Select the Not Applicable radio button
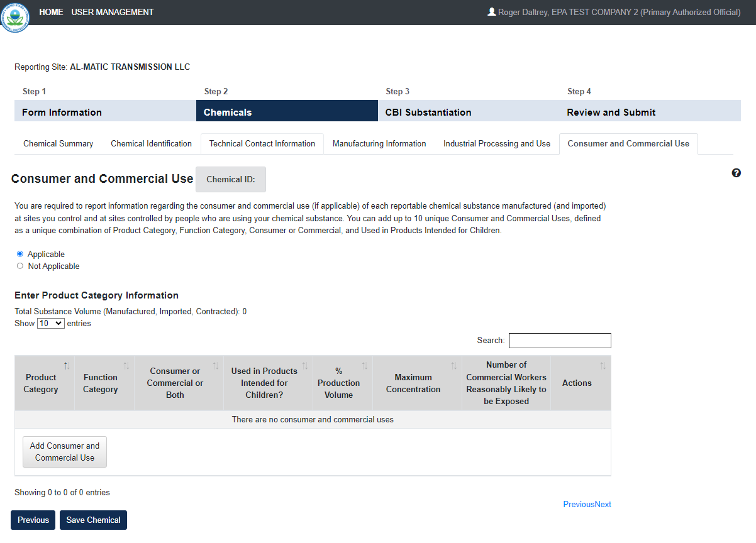Viewport: 756px width, 543px height. pyautogui.click(x=20, y=266)
